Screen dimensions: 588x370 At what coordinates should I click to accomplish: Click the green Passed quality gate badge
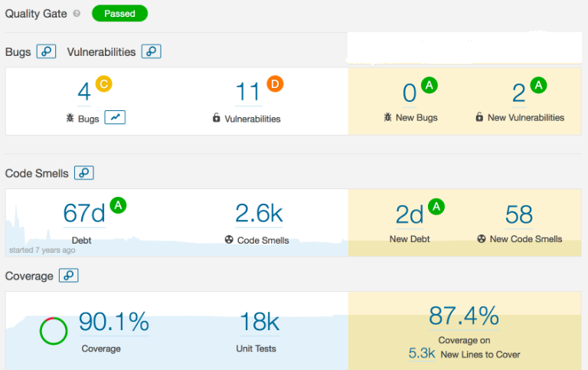pos(119,14)
